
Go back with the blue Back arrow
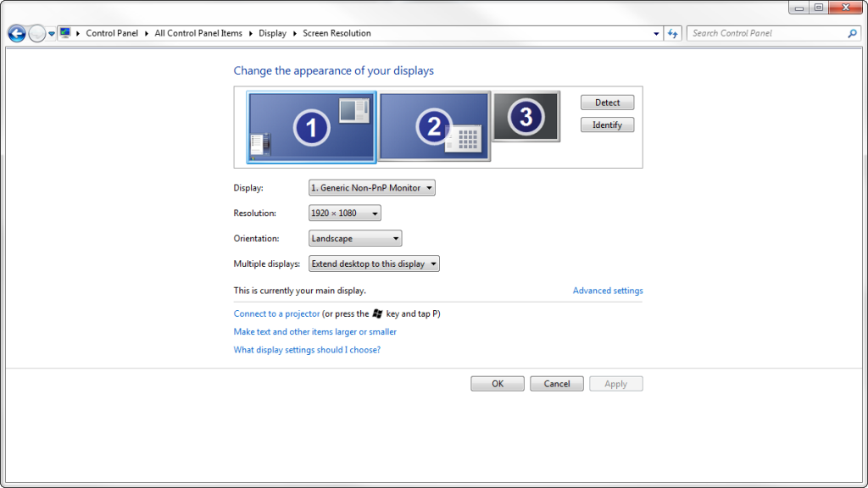click(x=17, y=33)
